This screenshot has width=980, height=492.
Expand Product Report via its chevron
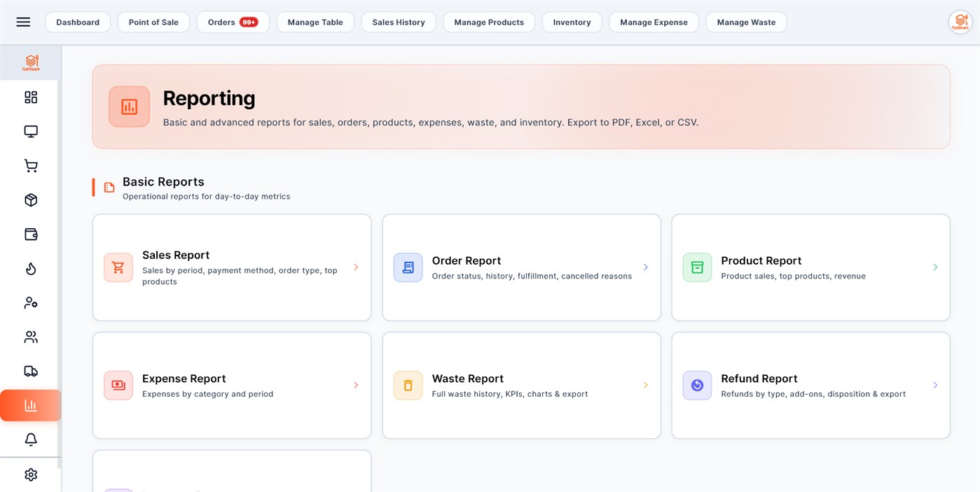935,267
